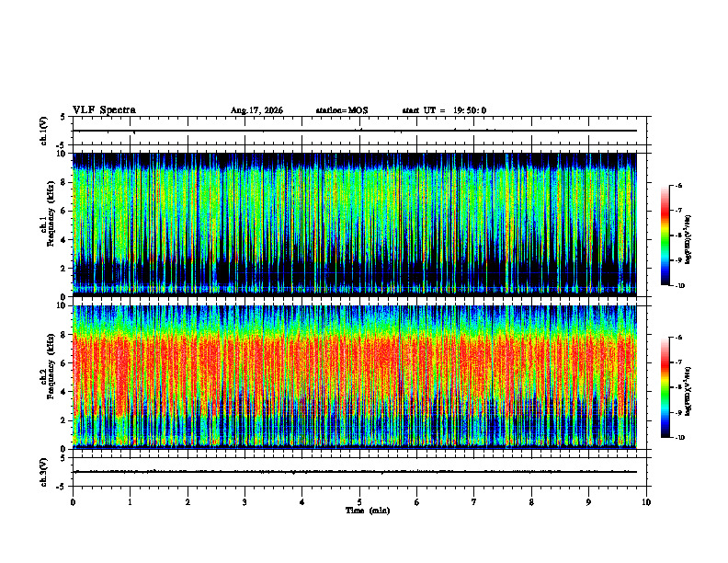
Task: Click the "4" kHz tick of ch.1 spectrogram
Action: 63,240
